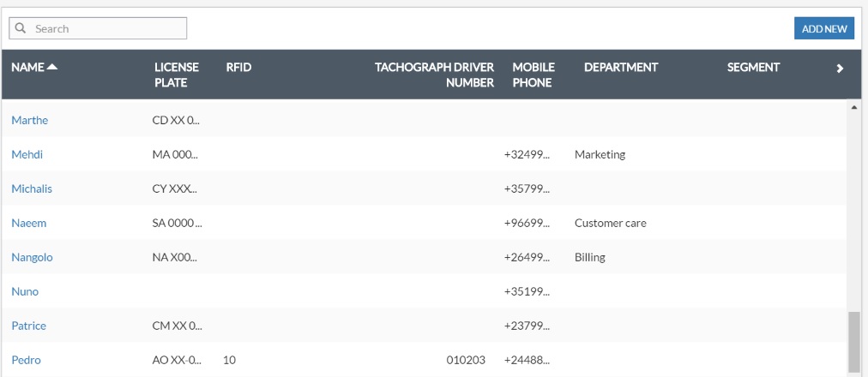Expand more columns with right chevron
The image size is (868, 377).
(840, 69)
